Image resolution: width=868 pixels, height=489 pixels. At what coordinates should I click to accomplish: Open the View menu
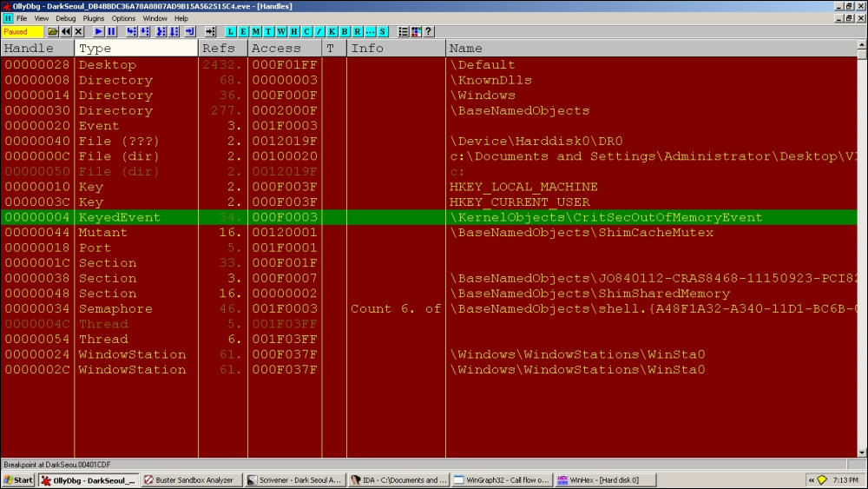click(x=42, y=18)
